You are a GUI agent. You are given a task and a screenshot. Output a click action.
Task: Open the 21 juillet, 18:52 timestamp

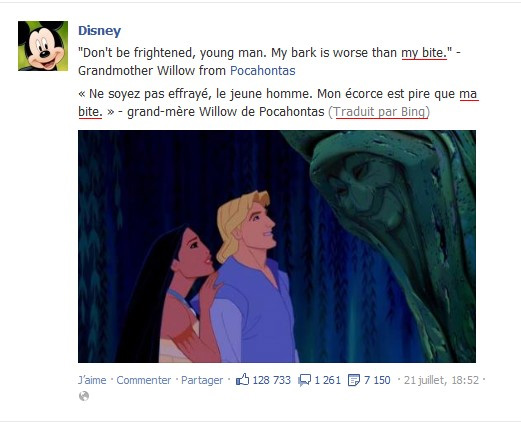(441, 380)
